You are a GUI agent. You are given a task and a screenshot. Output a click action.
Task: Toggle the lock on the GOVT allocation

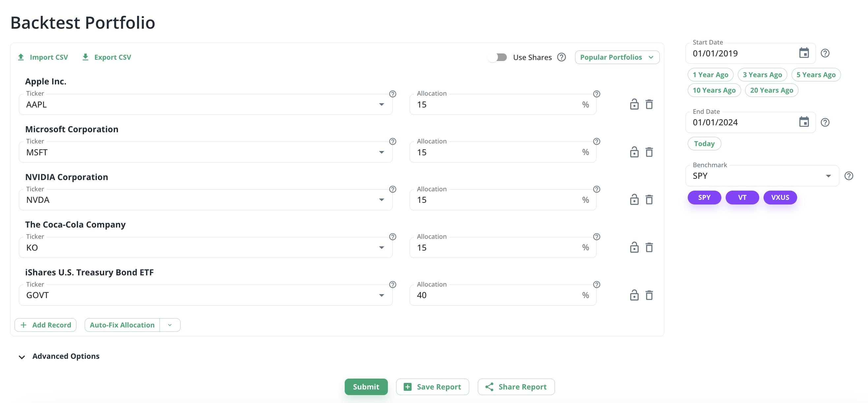[x=634, y=295]
